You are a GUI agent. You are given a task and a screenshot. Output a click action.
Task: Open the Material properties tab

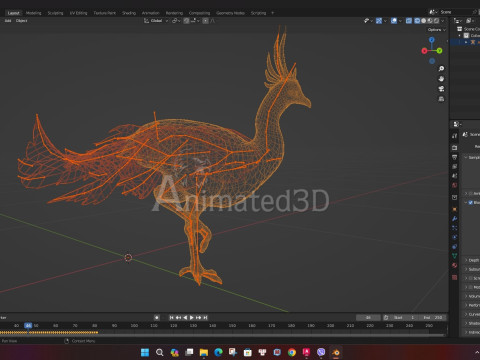pyautogui.click(x=454, y=265)
